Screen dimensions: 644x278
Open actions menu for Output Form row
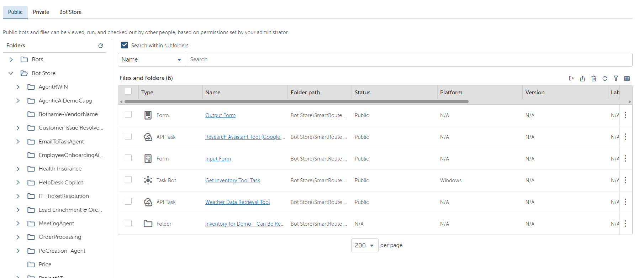(x=625, y=115)
